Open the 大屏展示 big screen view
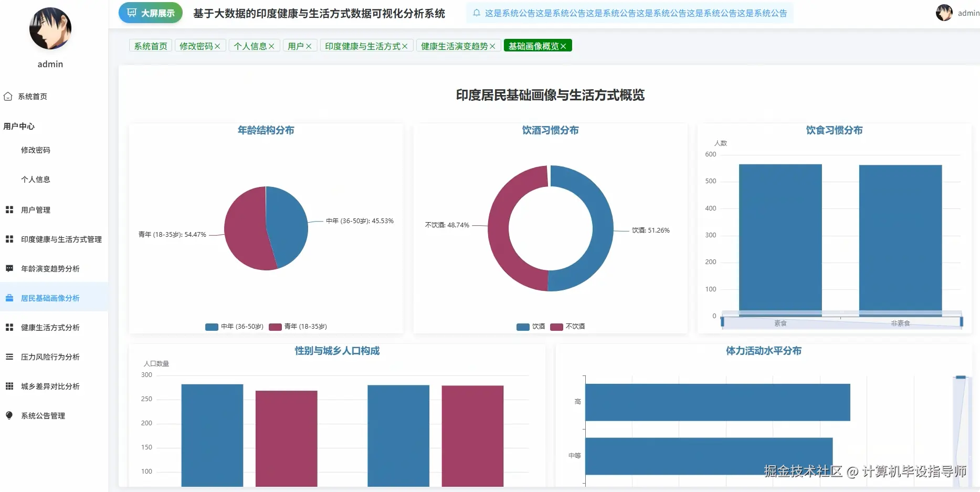 coord(151,13)
